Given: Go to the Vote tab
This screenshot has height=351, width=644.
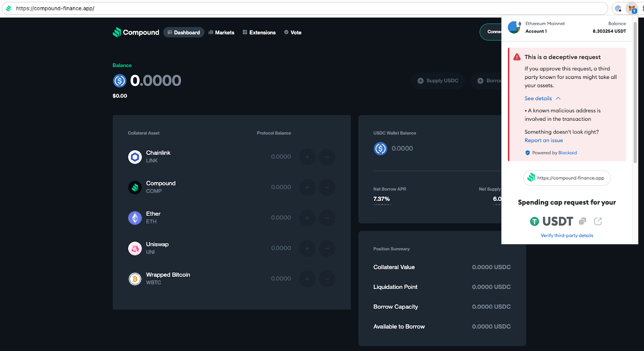Looking at the screenshot, I should (293, 33).
